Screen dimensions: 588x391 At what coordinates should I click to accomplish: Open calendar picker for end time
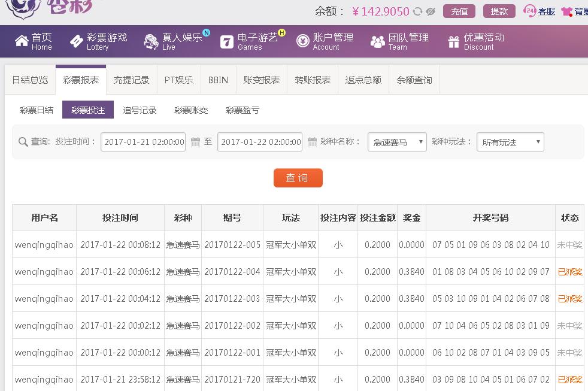click(312, 142)
